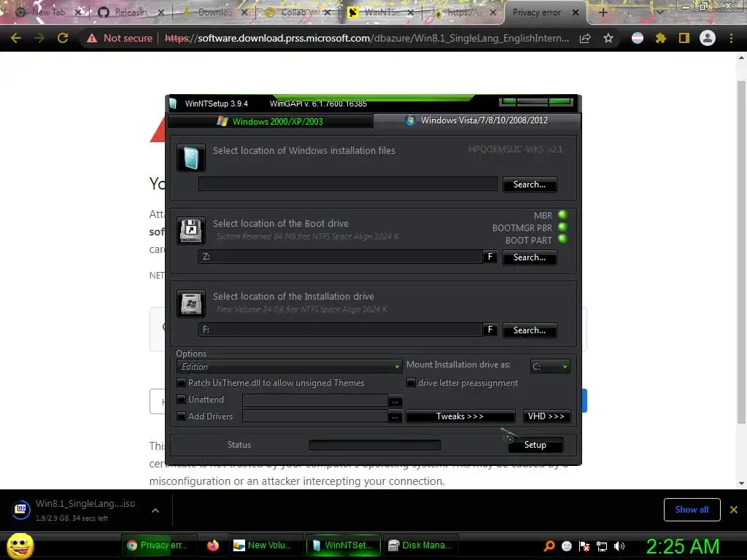Image resolution: width=747 pixels, height=560 pixels.
Task: Click the flag action center tray icon
Action: tap(584, 546)
